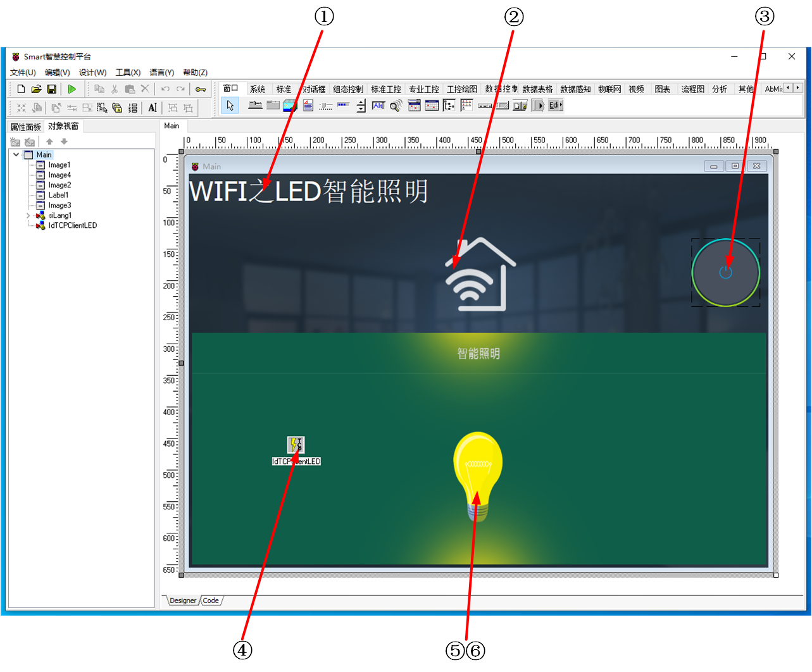Click the yellow light bulb image

(x=478, y=477)
